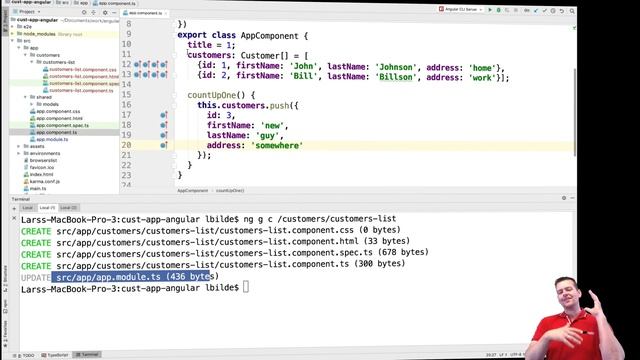Place cursor at terminal prompt input
This screenshot has width=640, height=360.
click(246, 287)
